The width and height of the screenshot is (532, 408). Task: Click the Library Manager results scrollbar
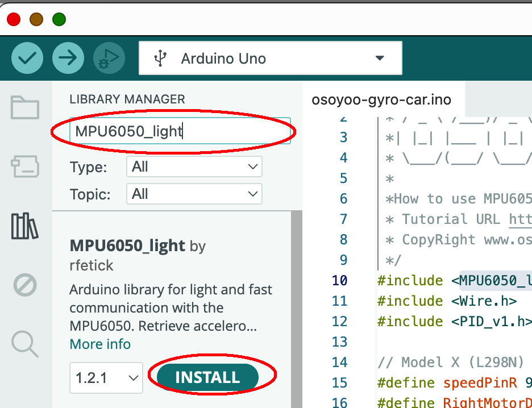pos(296,307)
